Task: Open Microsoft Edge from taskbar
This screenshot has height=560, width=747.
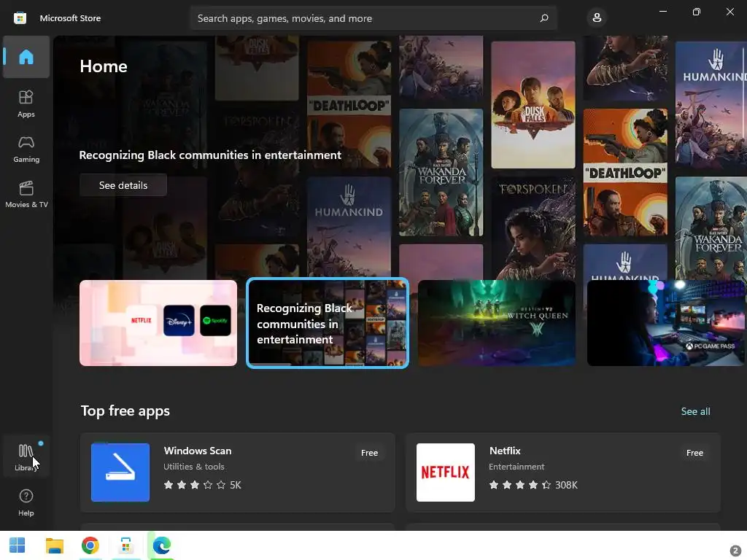Action: [161, 545]
